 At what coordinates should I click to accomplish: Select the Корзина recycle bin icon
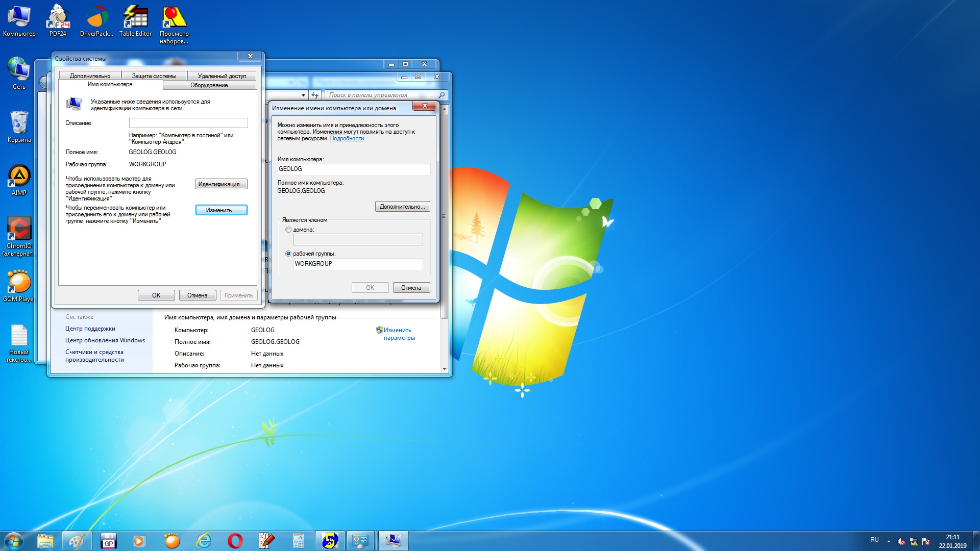click(19, 127)
